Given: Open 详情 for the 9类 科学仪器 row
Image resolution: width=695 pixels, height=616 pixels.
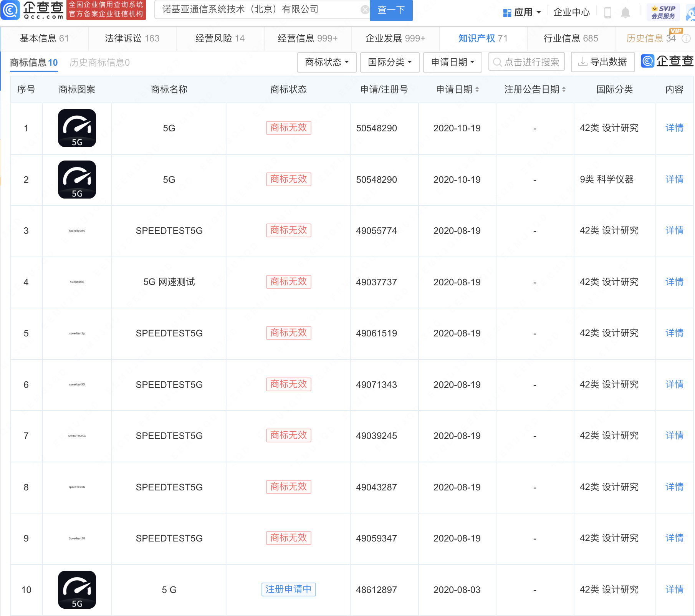Looking at the screenshot, I should pyautogui.click(x=674, y=179).
